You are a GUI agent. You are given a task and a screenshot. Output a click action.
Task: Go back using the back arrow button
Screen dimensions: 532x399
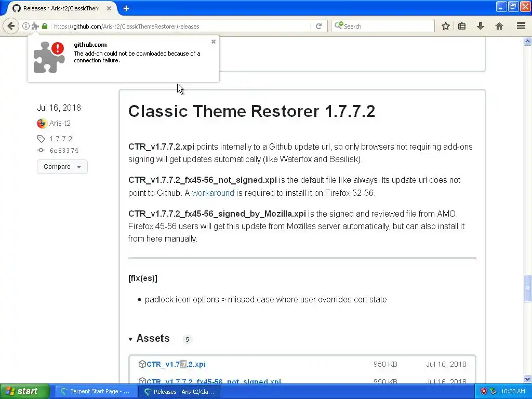(11, 26)
